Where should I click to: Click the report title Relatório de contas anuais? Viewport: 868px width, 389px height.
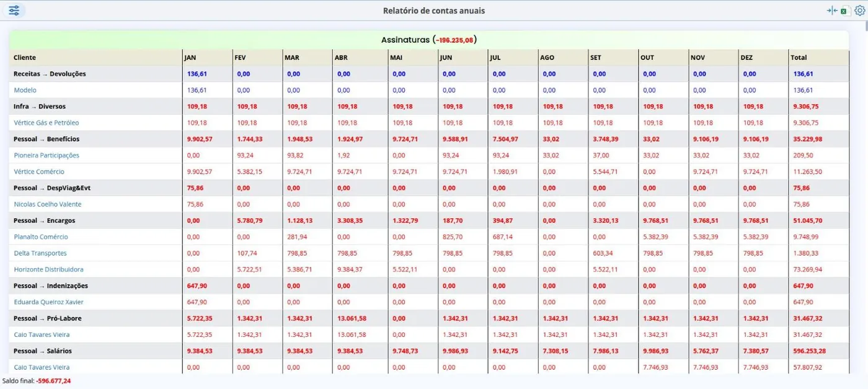tap(434, 11)
